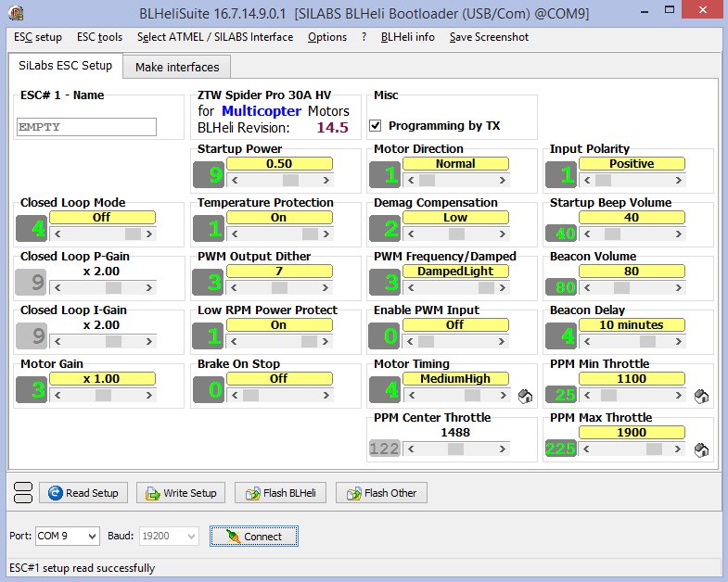Screen dimensions: 728x582
Task: Click left arrow of PPM Min Throttle slider
Action: point(587,396)
